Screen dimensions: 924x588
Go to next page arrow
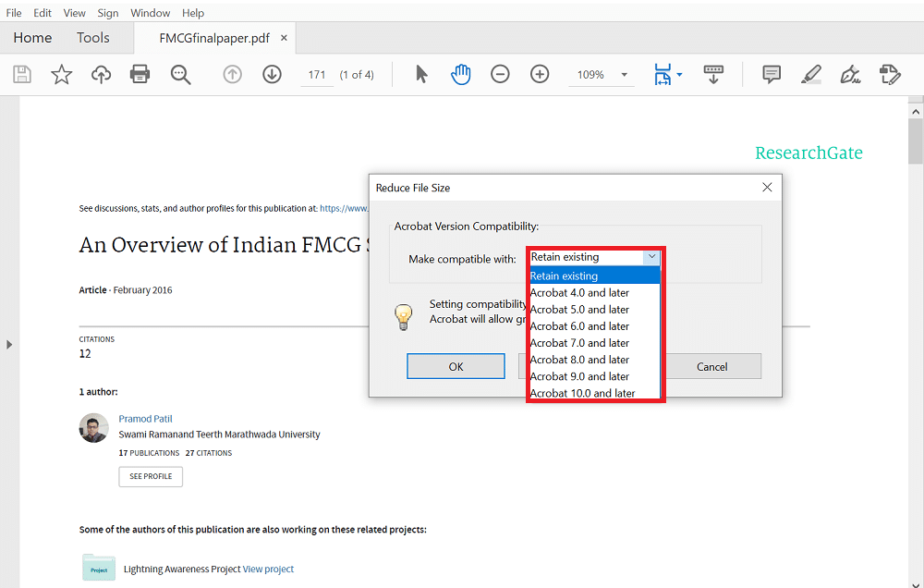coord(272,75)
